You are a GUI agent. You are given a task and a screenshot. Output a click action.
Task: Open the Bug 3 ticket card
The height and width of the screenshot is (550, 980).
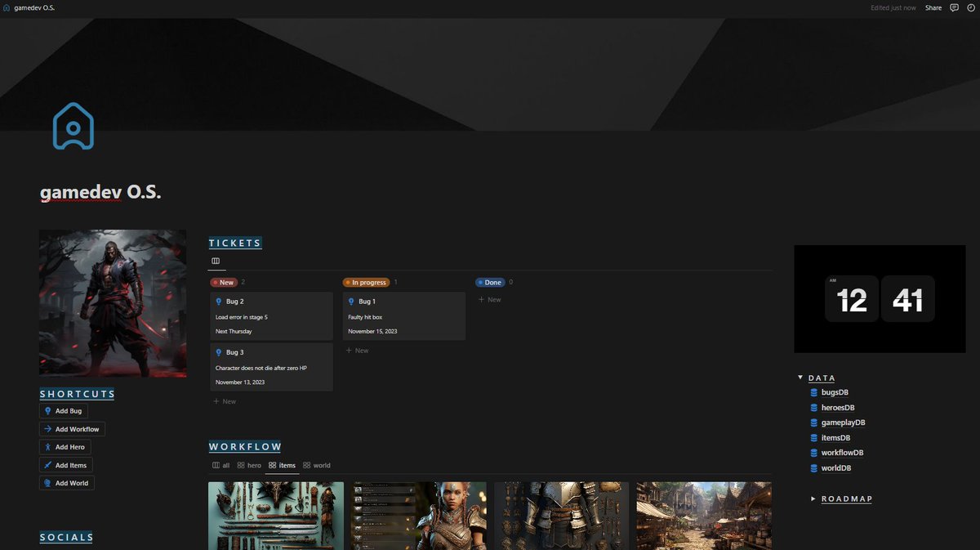coord(271,367)
